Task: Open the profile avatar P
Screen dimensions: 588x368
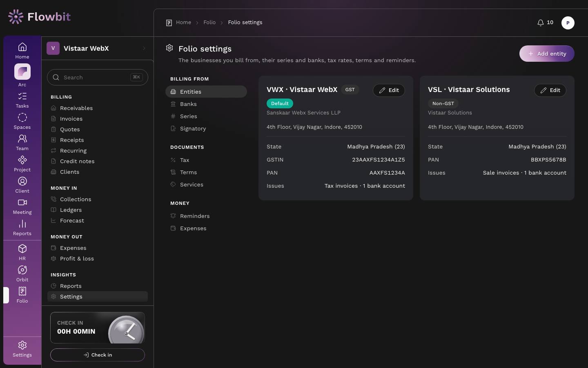Action: click(x=568, y=23)
